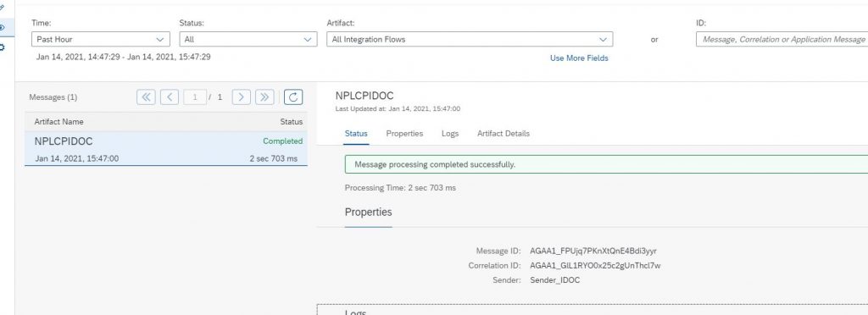Viewport: 868px width, 315px height.
Task: Sort by the Artifact Name column header
Action: point(58,122)
